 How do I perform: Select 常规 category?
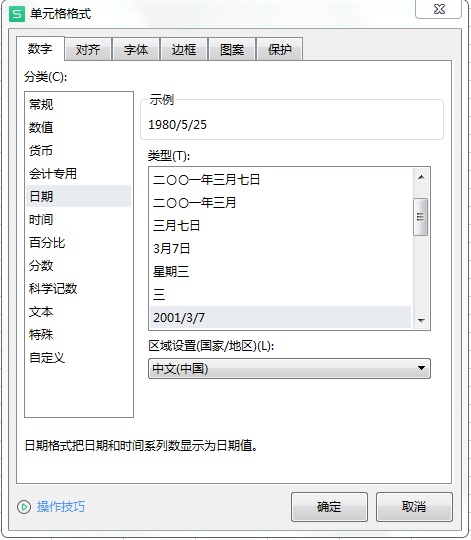[x=78, y=104]
